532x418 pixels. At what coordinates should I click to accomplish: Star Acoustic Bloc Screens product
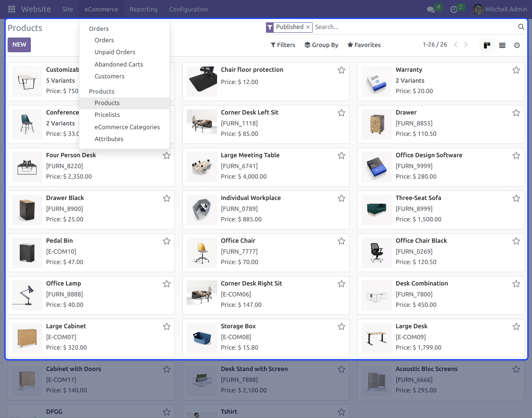click(x=516, y=370)
